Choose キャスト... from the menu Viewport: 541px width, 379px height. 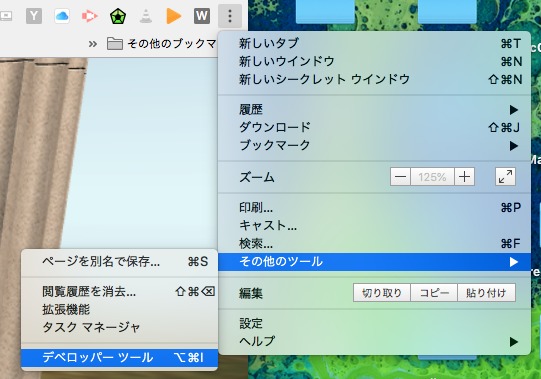click(374, 225)
